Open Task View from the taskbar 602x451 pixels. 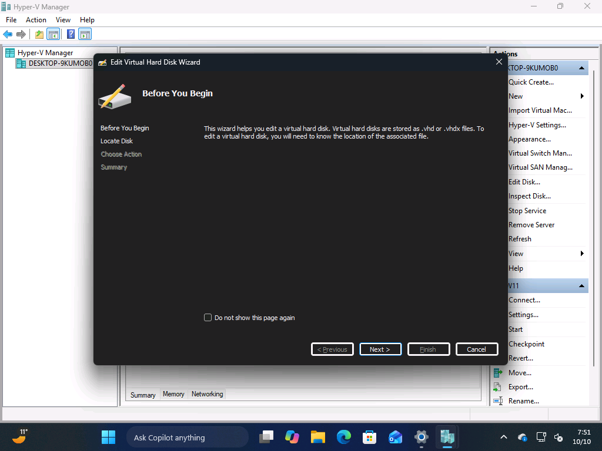pyautogui.click(x=266, y=437)
